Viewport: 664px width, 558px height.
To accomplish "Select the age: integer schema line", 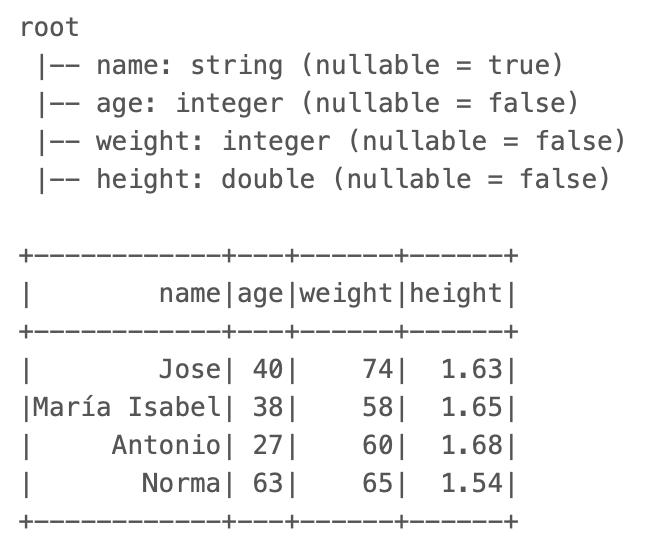I will (x=337, y=104).
